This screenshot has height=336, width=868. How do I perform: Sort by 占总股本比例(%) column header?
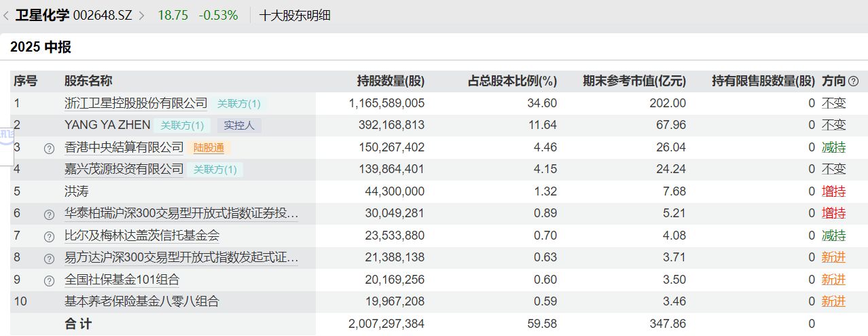(x=513, y=81)
